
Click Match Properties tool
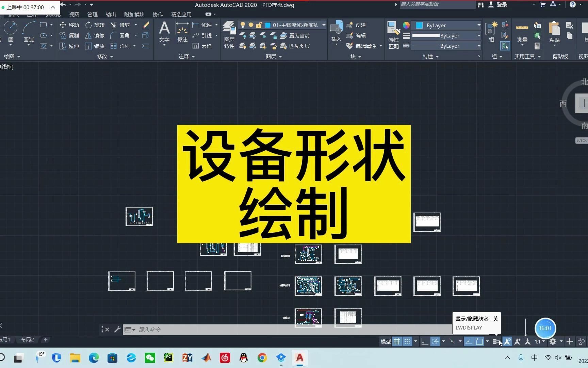[x=394, y=35]
